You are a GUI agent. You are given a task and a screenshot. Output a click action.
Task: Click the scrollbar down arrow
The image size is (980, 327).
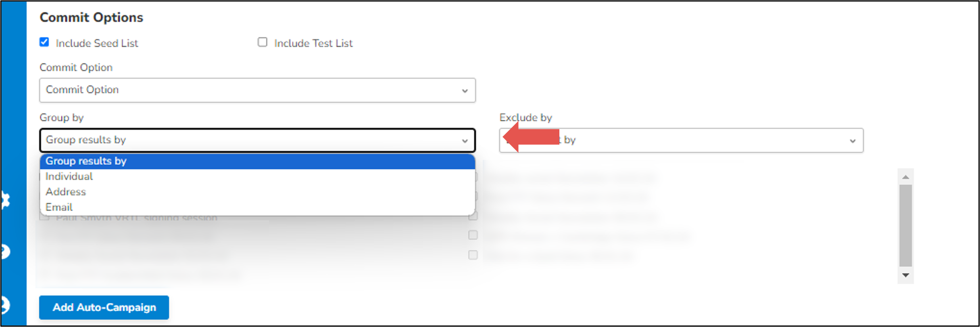coord(905,275)
